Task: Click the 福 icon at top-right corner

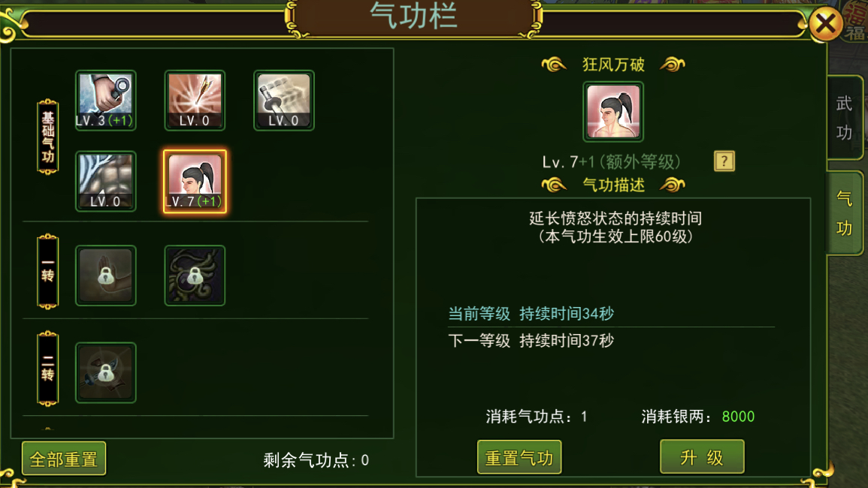Action: 856,22
